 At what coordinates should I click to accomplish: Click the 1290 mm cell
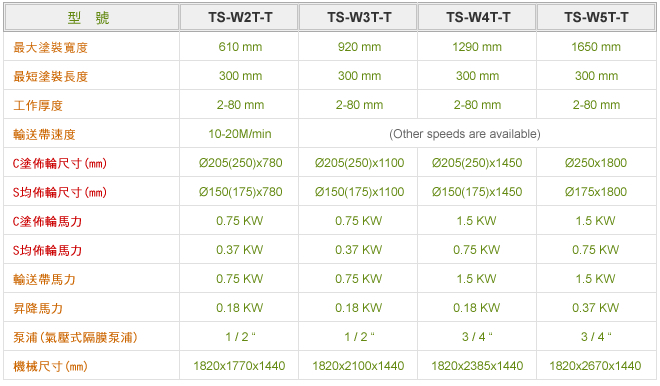pos(477,47)
